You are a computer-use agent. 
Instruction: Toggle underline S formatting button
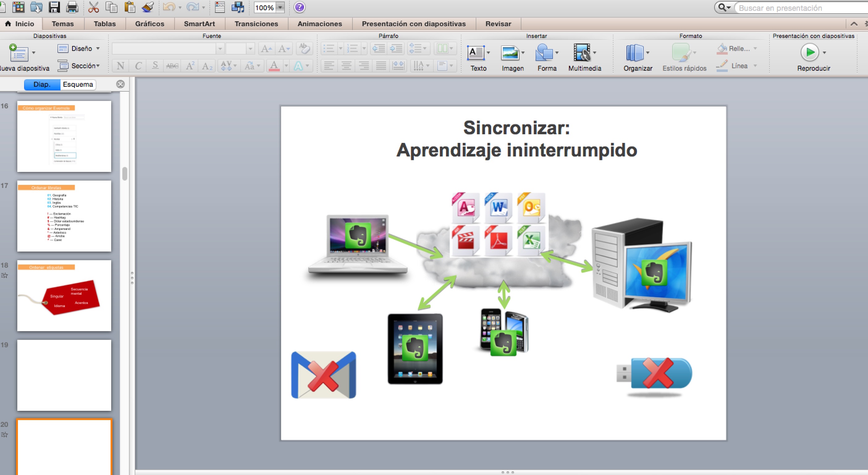click(155, 66)
